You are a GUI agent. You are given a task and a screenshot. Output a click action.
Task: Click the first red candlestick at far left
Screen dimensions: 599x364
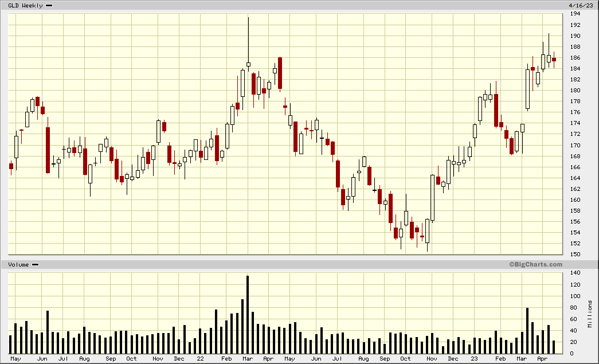pyautogui.click(x=11, y=166)
